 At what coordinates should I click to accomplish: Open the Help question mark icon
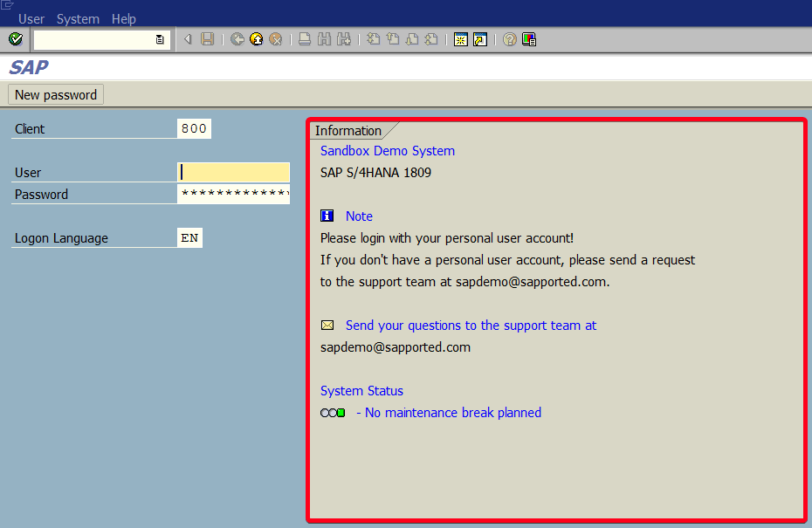(x=509, y=39)
